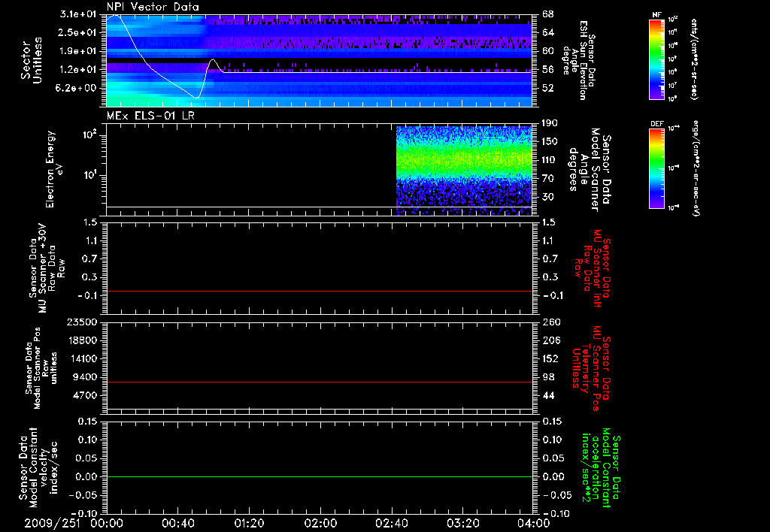Viewport: 770px width, 532px height.
Task: Click the '52' sun elevation tick value
Action: coord(548,89)
